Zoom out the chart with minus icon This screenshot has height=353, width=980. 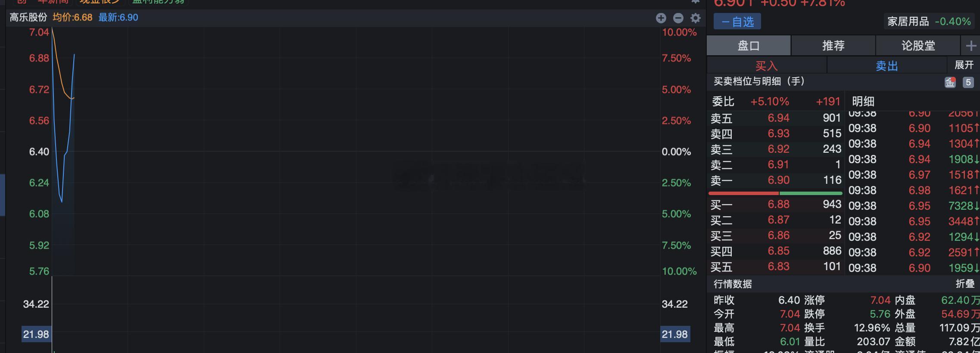(678, 18)
